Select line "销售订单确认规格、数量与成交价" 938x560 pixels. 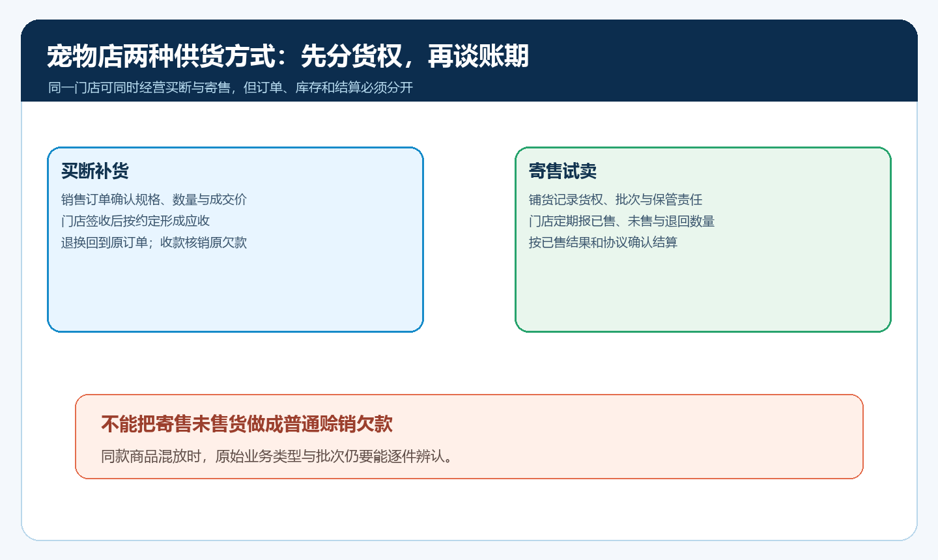pos(154,199)
